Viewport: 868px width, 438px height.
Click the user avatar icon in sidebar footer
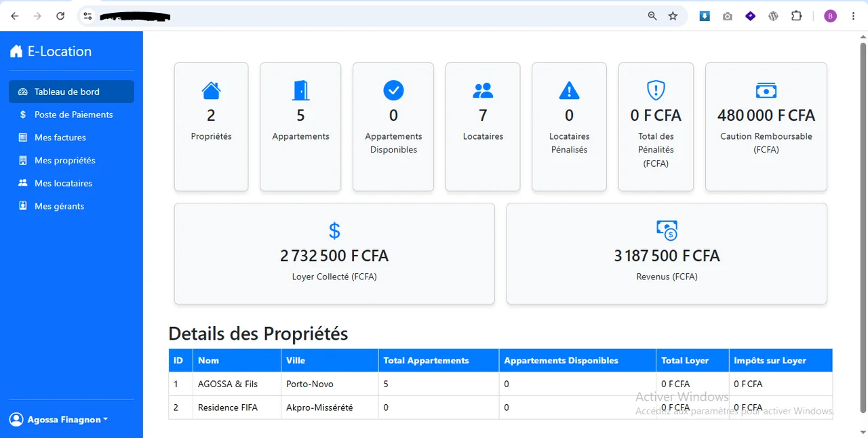pyautogui.click(x=16, y=420)
